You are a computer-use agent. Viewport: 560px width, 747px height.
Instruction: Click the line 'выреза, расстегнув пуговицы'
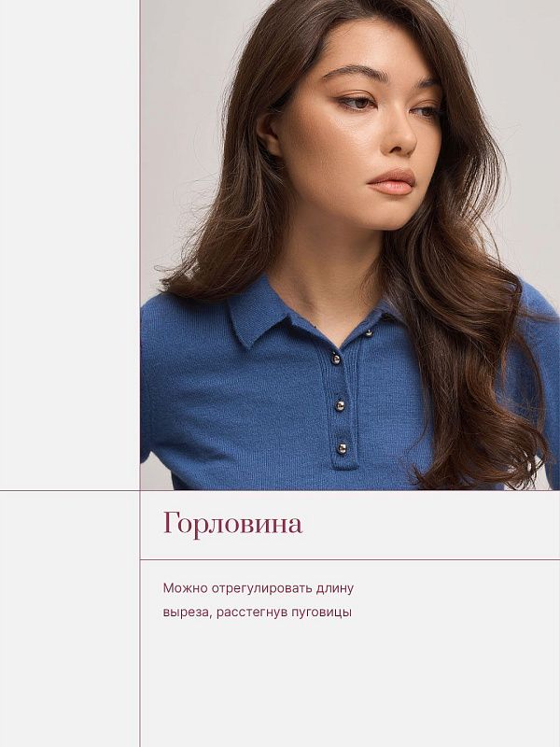258,613
